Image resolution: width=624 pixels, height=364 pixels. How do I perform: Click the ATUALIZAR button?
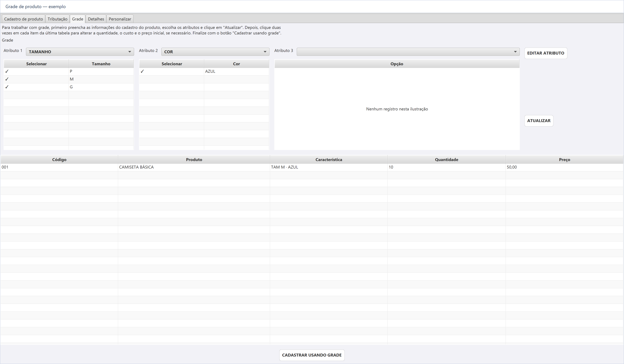pos(539,121)
